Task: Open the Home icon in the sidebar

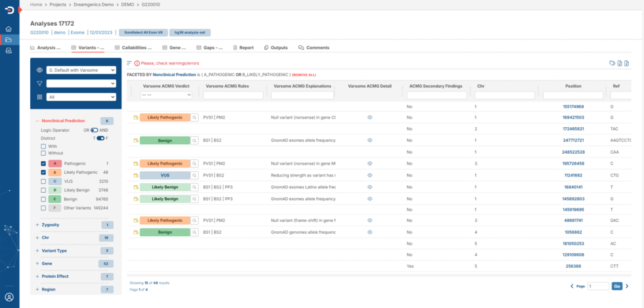Action: [9, 29]
